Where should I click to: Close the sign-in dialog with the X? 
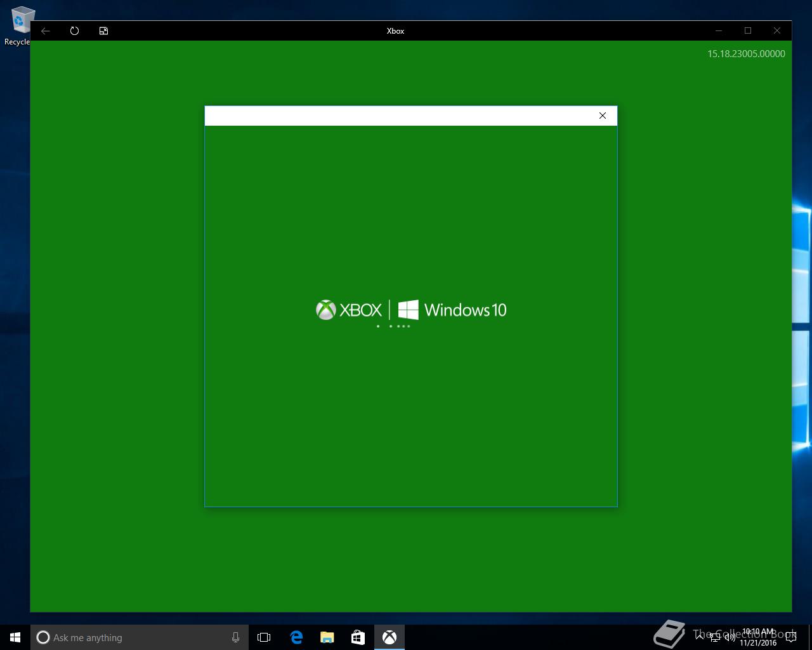coord(603,116)
